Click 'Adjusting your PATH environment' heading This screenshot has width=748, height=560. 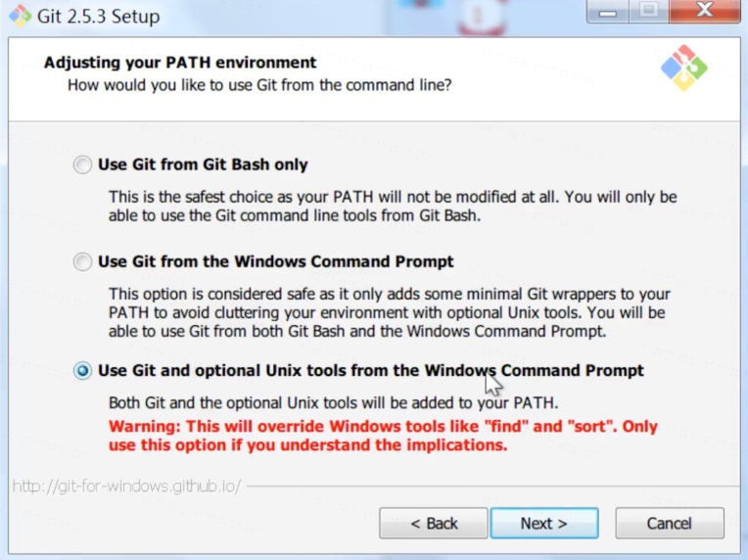[180, 63]
